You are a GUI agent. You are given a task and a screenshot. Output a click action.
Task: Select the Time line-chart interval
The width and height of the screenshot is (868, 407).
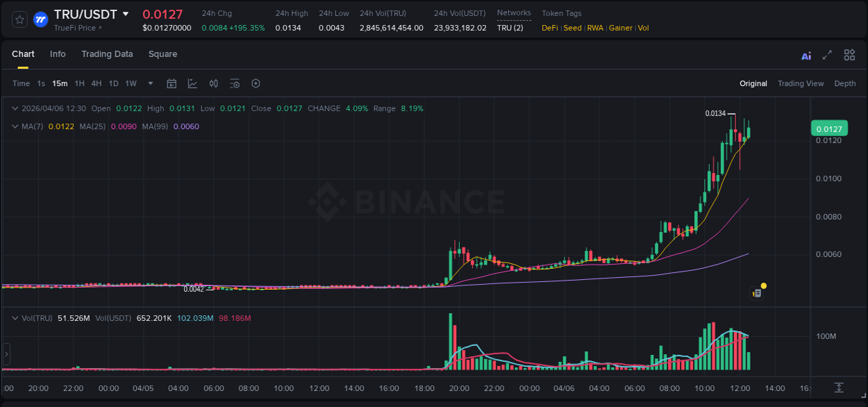[x=22, y=83]
